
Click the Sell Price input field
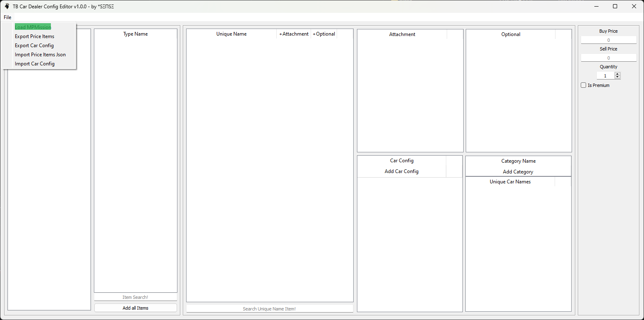[608, 58]
